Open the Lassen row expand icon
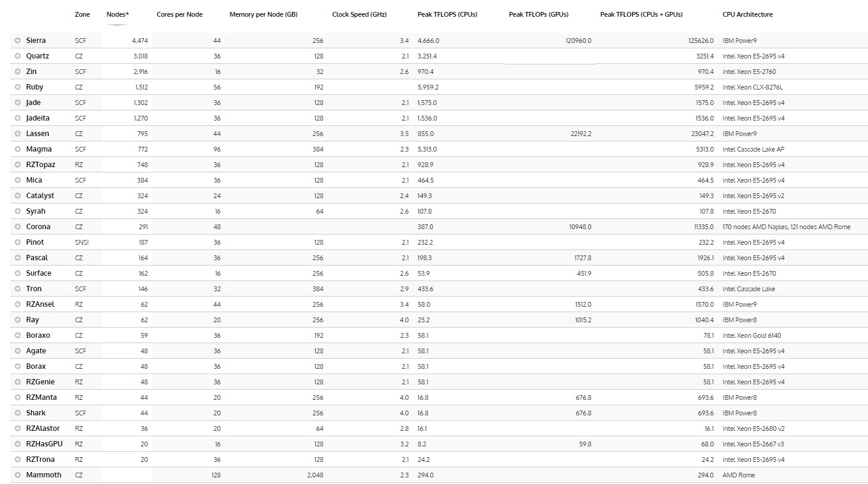The width and height of the screenshot is (868, 484). point(18,134)
